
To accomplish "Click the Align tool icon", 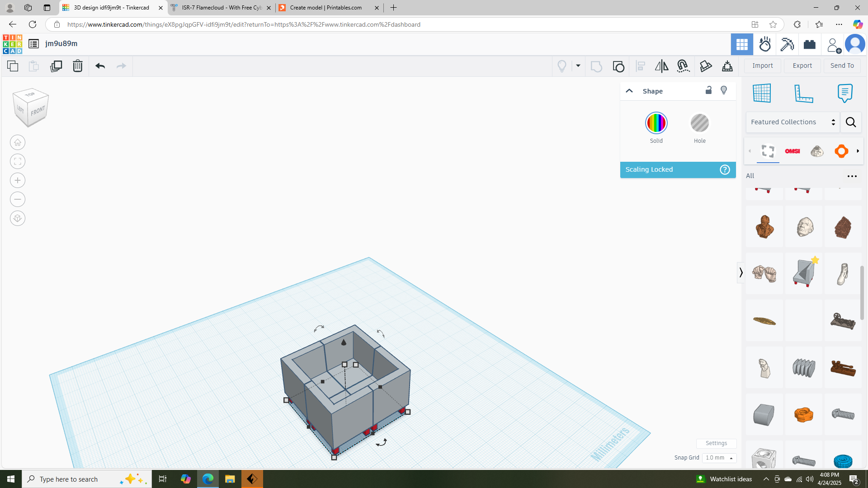I will point(640,66).
